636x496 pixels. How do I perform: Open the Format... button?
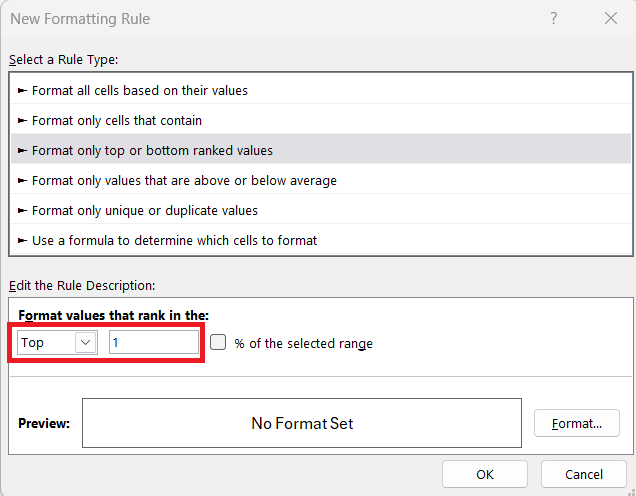click(x=577, y=423)
